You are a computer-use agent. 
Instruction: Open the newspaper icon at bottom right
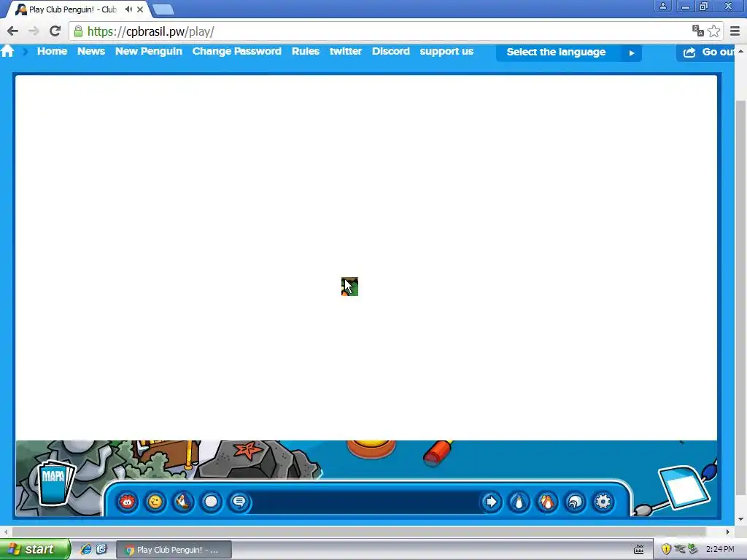pyautogui.click(x=684, y=488)
